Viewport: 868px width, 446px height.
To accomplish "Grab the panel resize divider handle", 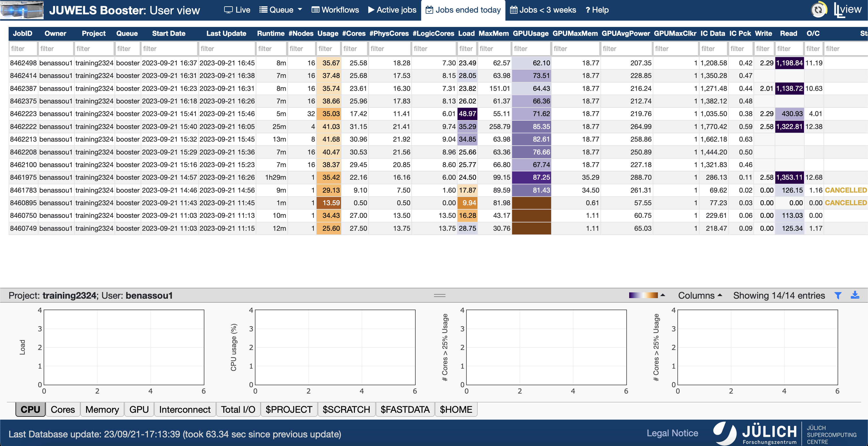I will (439, 295).
